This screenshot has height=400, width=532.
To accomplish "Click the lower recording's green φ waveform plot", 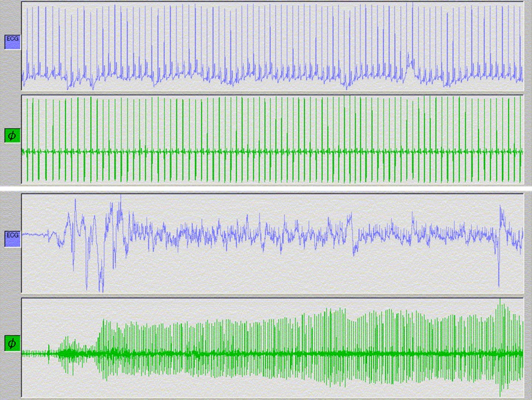I will point(273,348).
